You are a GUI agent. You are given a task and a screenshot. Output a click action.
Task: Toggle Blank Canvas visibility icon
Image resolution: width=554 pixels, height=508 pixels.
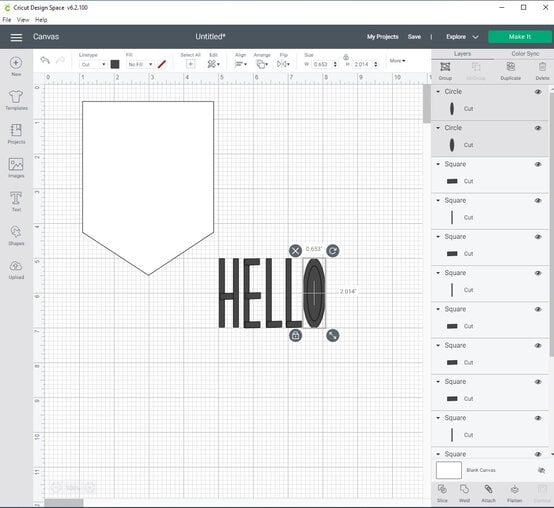click(x=541, y=470)
